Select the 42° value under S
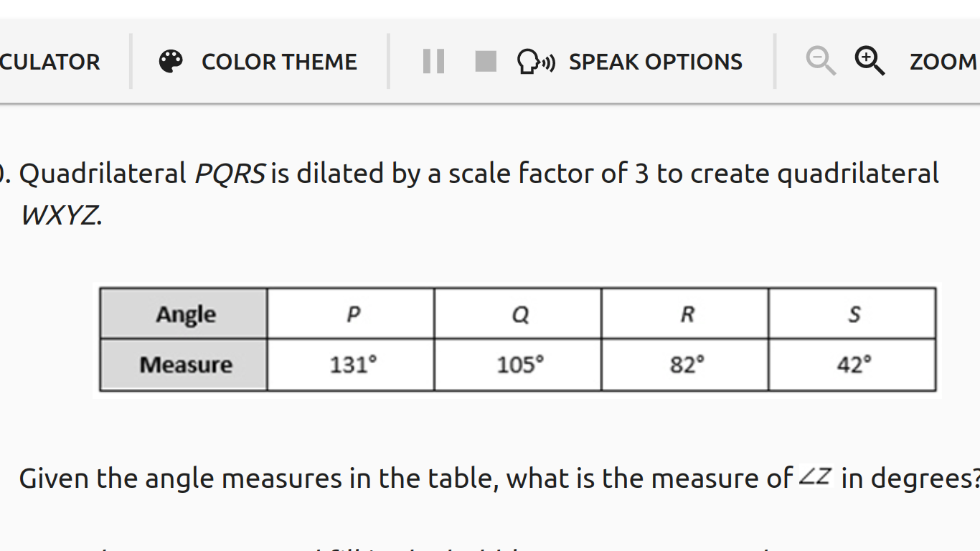The image size is (980, 551). [852, 364]
